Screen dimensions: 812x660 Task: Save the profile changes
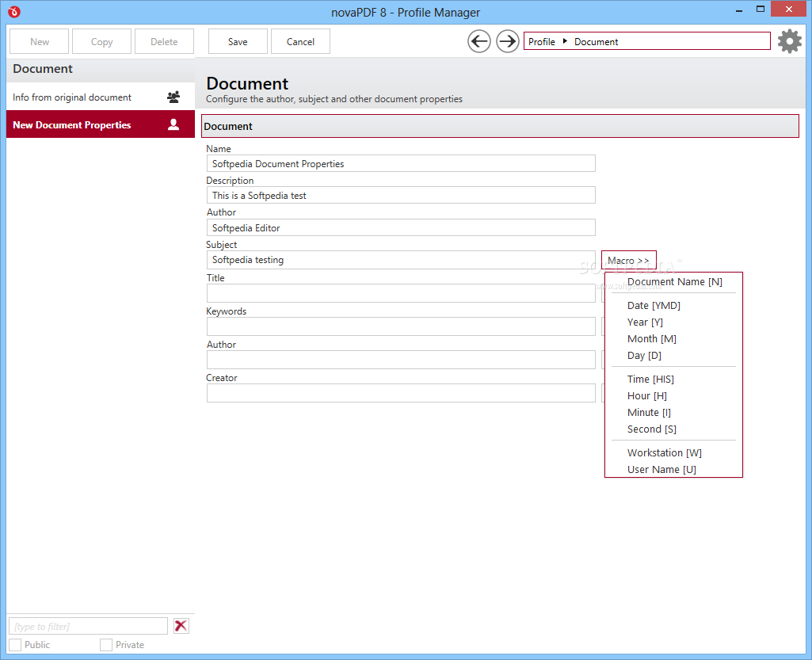tap(238, 41)
